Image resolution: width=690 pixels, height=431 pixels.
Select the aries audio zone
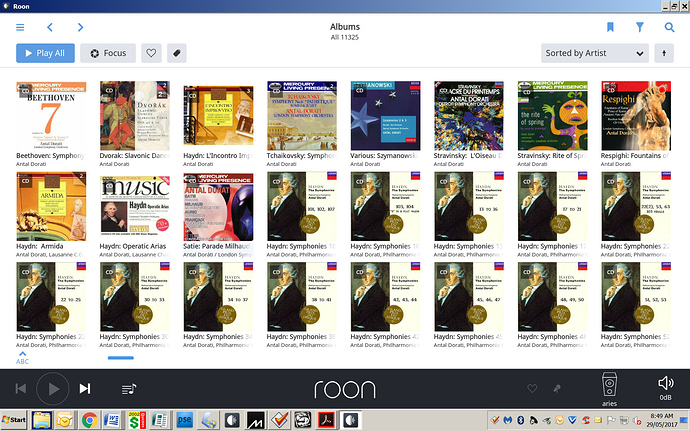[609, 389]
